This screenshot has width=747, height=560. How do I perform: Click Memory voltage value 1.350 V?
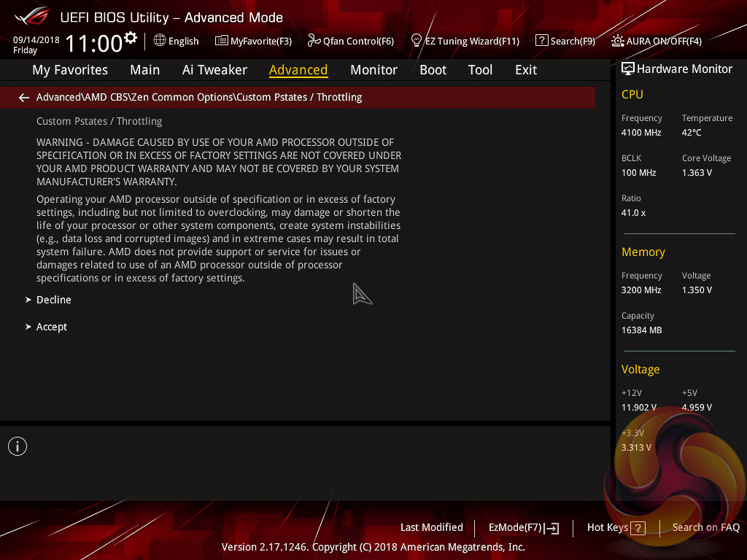697,290
